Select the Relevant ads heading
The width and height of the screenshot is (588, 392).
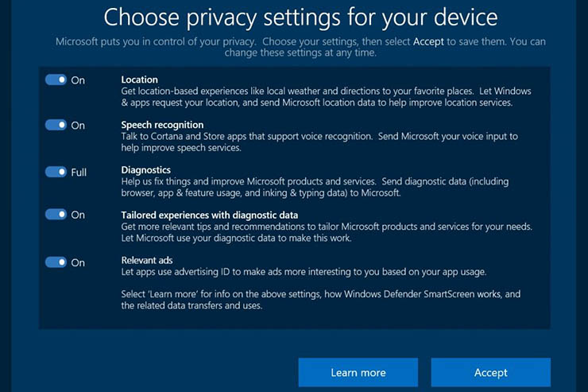click(x=146, y=259)
